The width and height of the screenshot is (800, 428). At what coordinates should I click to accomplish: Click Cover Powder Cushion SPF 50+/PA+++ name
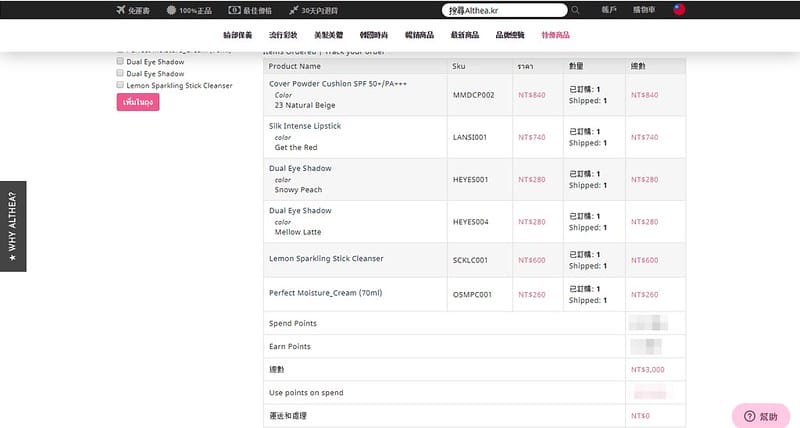[338, 84]
